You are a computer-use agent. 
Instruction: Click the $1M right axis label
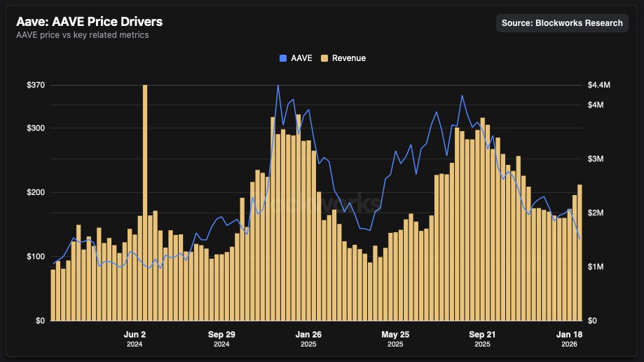pos(596,267)
